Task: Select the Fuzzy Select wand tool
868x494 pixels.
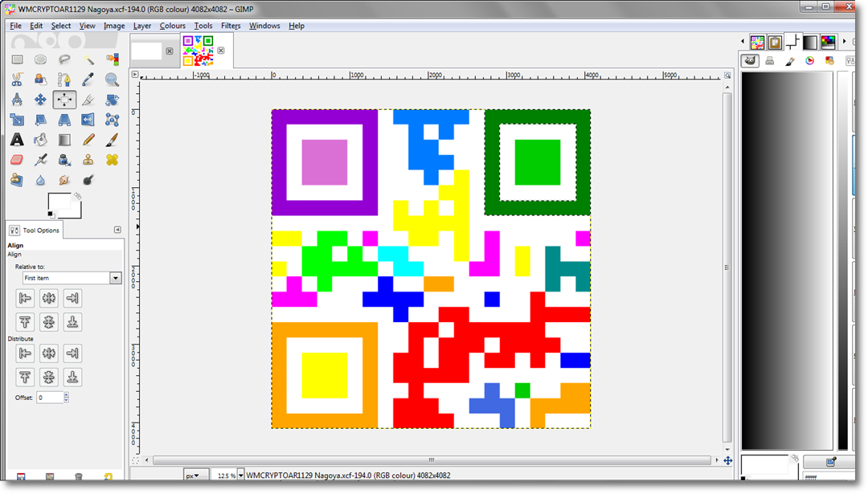Action: [x=88, y=59]
